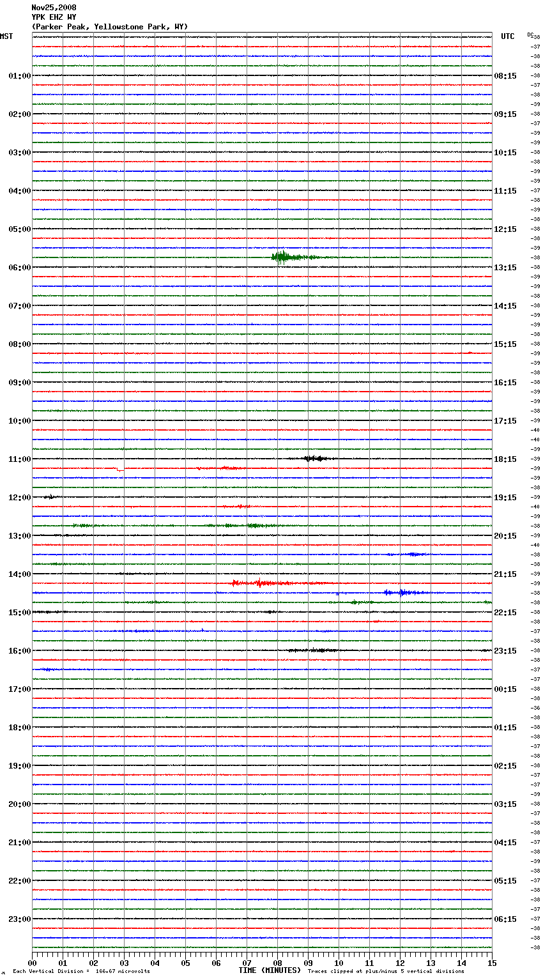Click the MST column header
Viewport: 543px width, 980px height.
coord(6,36)
